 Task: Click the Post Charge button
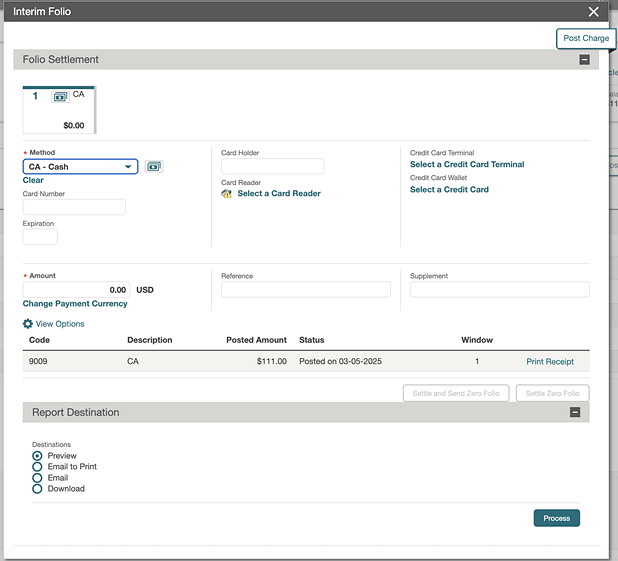pyautogui.click(x=586, y=38)
